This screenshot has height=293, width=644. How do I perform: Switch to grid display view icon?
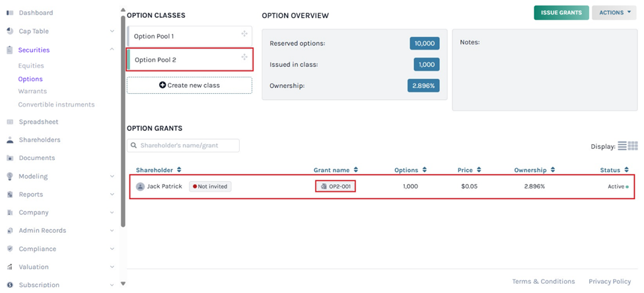(x=633, y=146)
